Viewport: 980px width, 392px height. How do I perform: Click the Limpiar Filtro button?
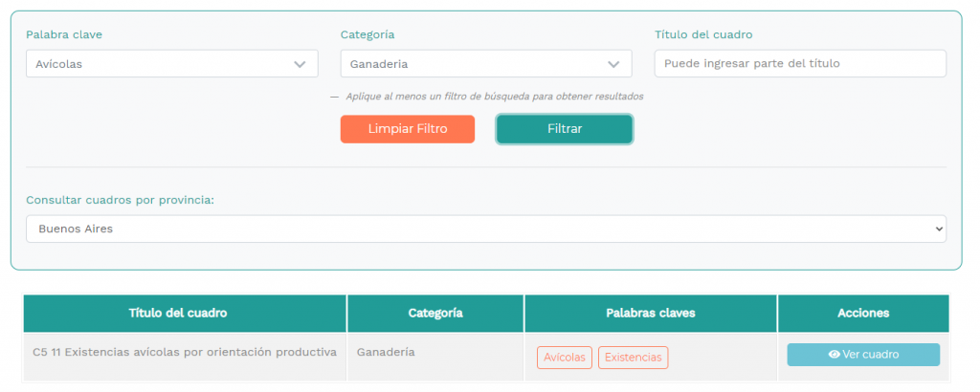point(408,129)
